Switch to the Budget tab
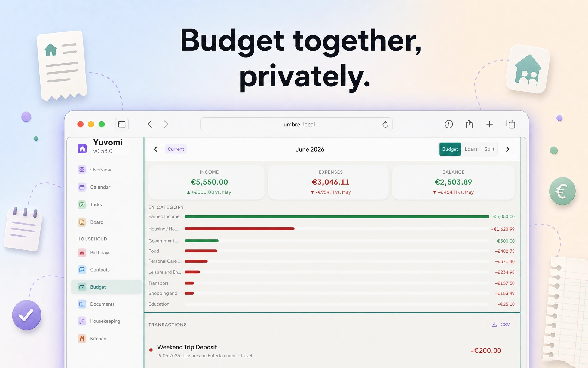The height and width of the screenshot is (368, 588). tap(450, 149)
